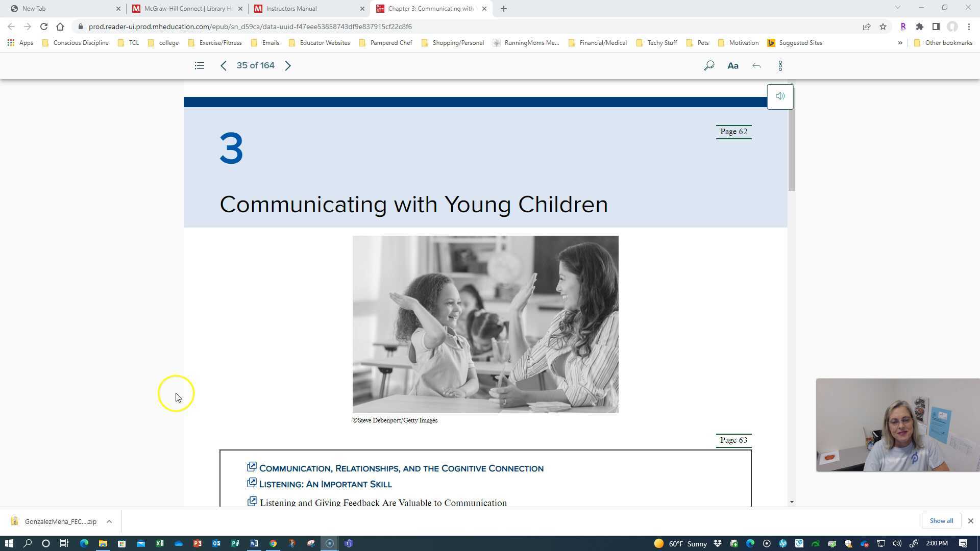Click the search magnifier in the reader toolbar
This screenshot has width=980, height=551.
point(709,65)
